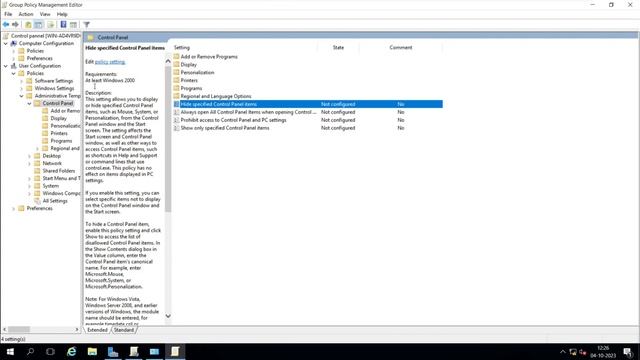
Task: Sort list by the State column header
Action: (x=338, y=48)
